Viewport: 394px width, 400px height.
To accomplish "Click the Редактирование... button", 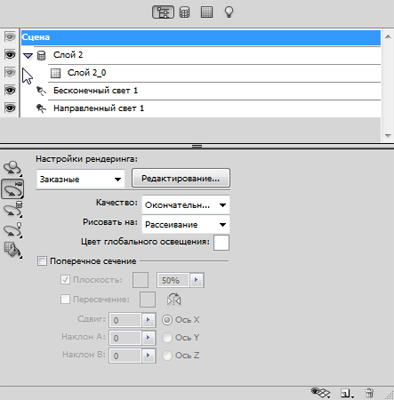I will coord(181,179).
